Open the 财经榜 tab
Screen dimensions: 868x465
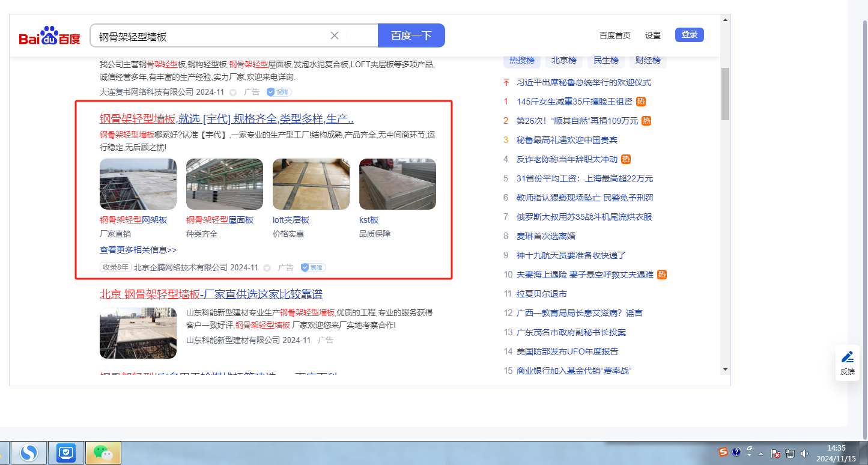pyautogui.click(x=648, y=60)
